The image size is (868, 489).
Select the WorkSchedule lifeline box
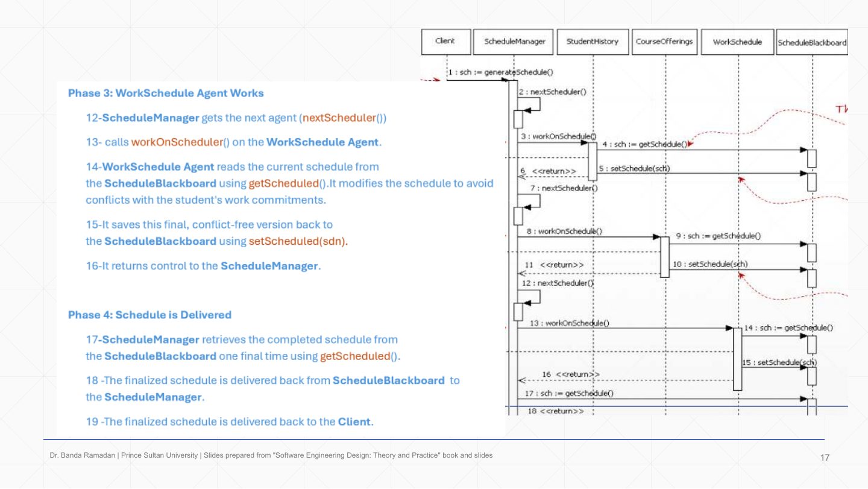737,42
